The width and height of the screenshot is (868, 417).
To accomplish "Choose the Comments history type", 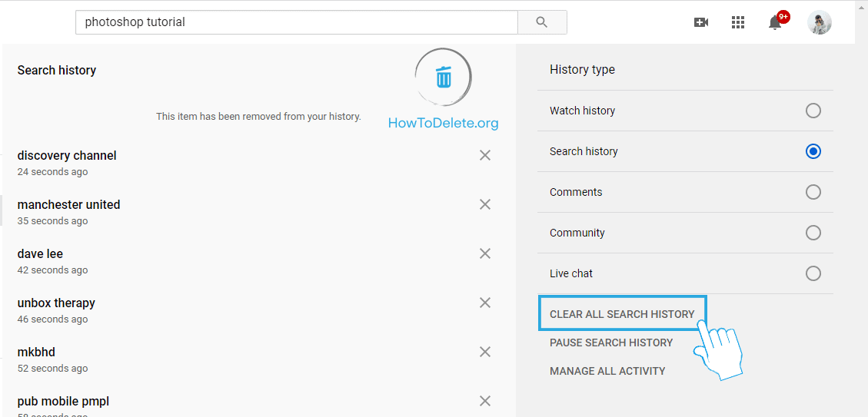I will (813, 192).
